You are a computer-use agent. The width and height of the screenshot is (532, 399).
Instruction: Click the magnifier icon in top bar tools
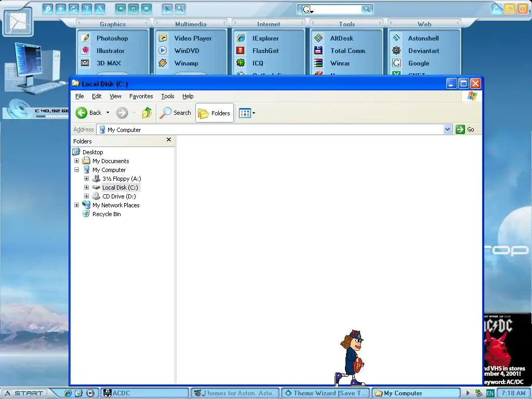tap(180, 8)
